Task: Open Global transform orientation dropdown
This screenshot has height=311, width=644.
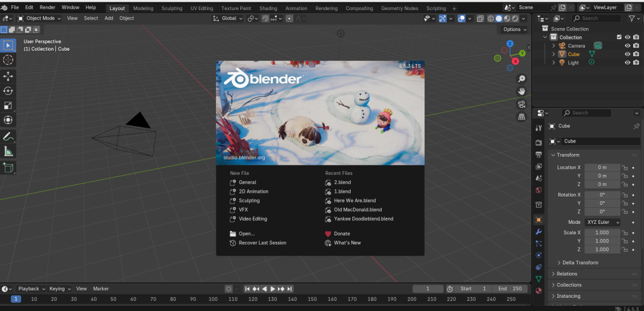Action: [x=228, y=18]
